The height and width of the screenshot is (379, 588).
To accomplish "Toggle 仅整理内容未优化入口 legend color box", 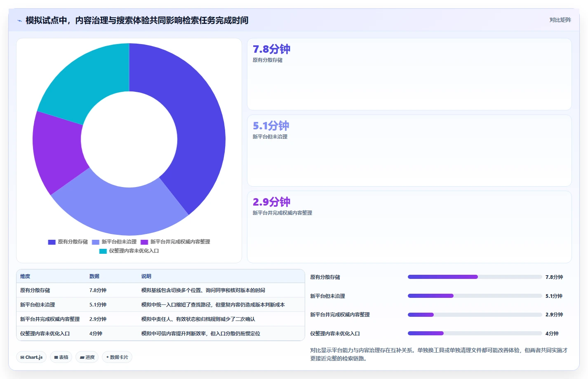I will [103, 251].
